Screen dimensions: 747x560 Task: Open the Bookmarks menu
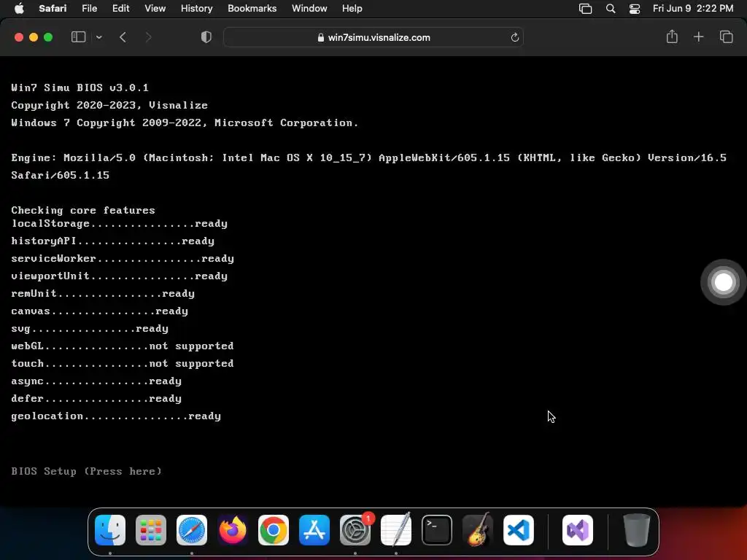tap(252, 8)
